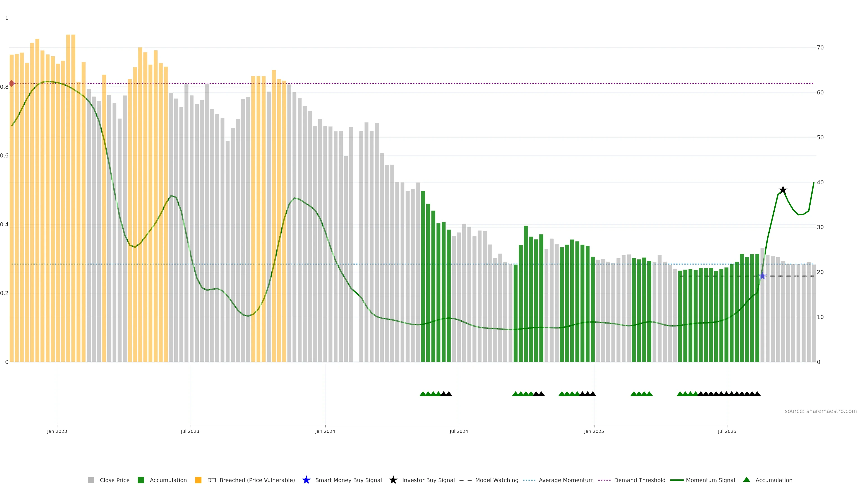
Task: Click the Jul 2025 x-axis label
Action: tap(727, 431)
